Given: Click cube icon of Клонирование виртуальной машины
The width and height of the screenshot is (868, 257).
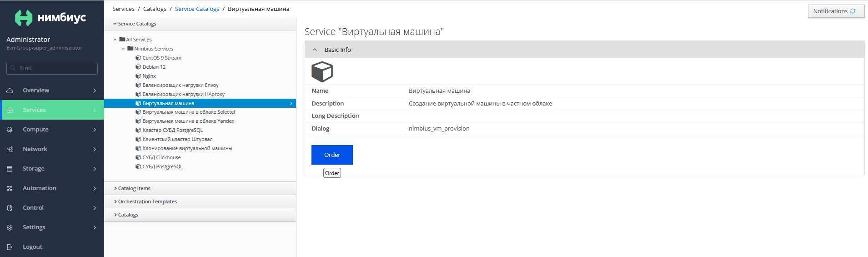Looking at the screenshot, I should [138, 148].
